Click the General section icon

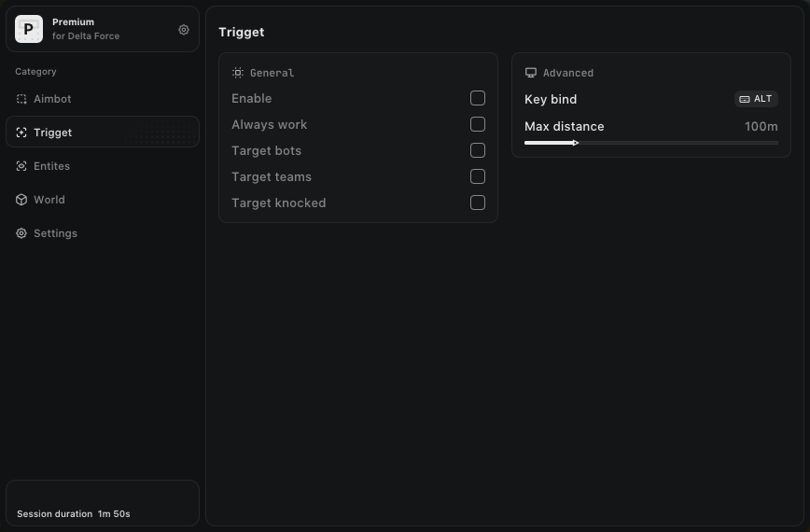point(238,73)
